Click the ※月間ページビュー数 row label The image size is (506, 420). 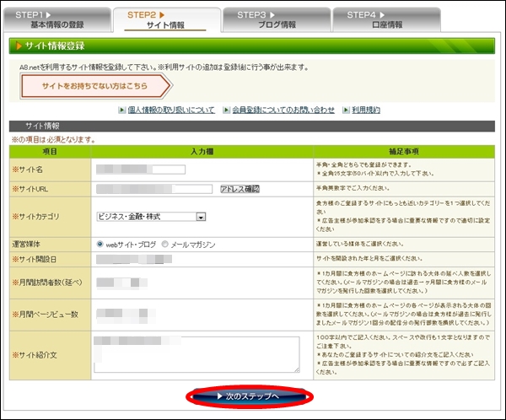point(46,315)
